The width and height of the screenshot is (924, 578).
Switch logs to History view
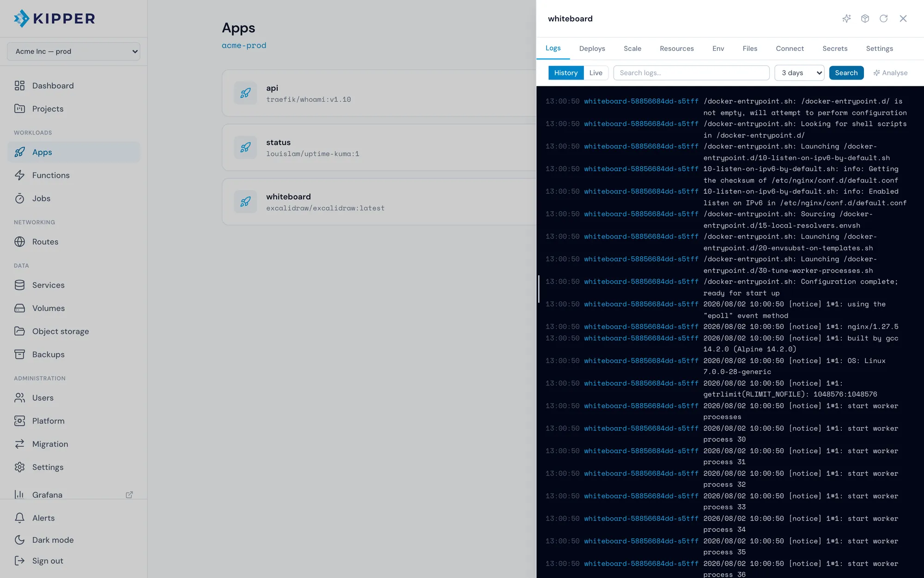(x=566, y=73)
